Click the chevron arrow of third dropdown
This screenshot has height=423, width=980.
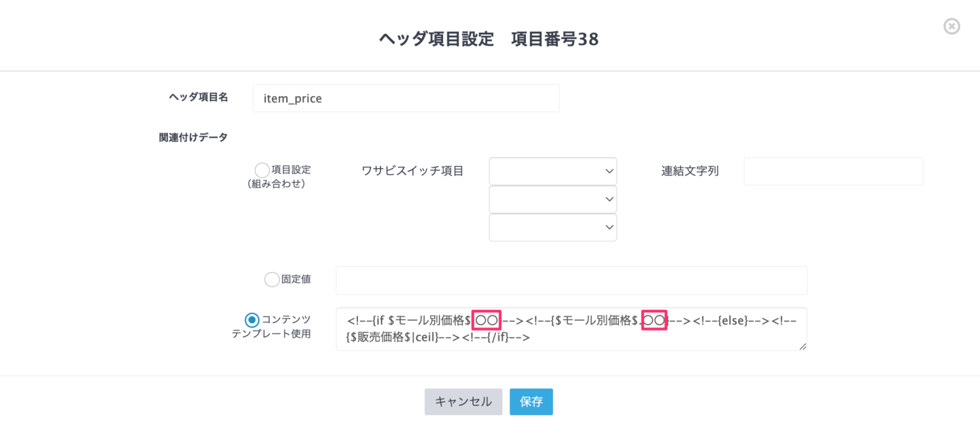click(x=609, y=227)
